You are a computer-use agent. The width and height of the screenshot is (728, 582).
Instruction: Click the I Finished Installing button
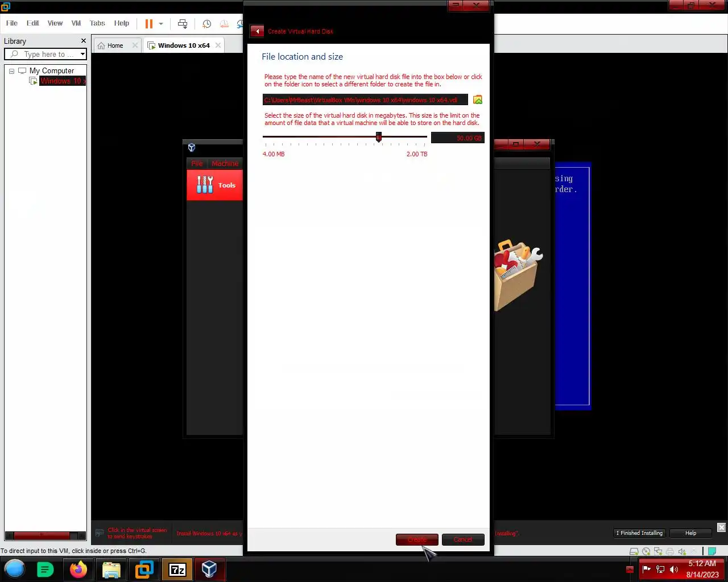pos(639,533)
